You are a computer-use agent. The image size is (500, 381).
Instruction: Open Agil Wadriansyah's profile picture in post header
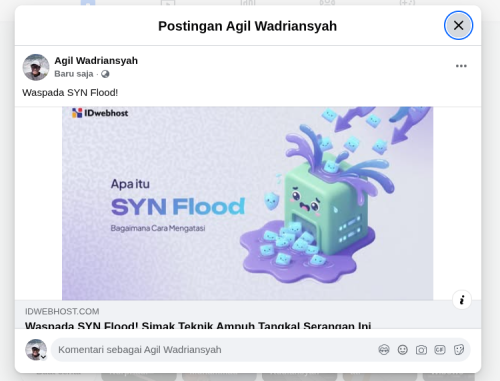(36, 67)
